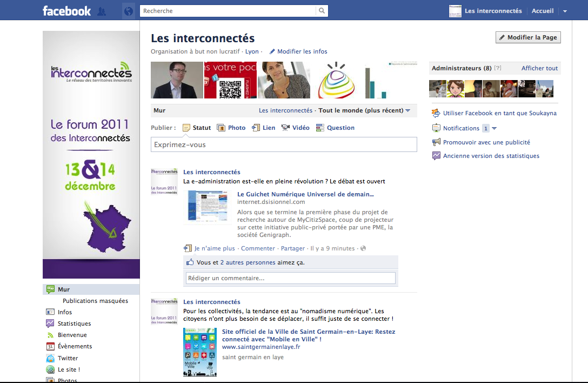Click the pencil icon next to Modifier les infos
Screen dimensions: 588x383
click(x=272, y=51)
